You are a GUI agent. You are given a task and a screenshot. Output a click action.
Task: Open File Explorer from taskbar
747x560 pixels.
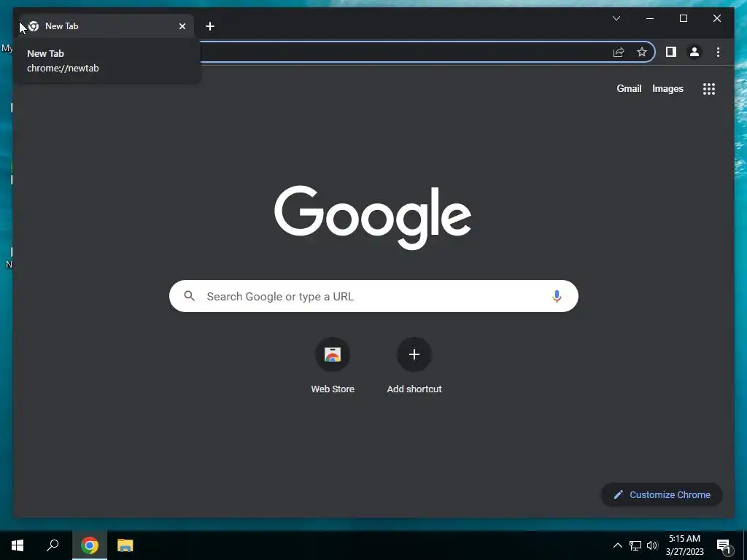coord(125,545)
